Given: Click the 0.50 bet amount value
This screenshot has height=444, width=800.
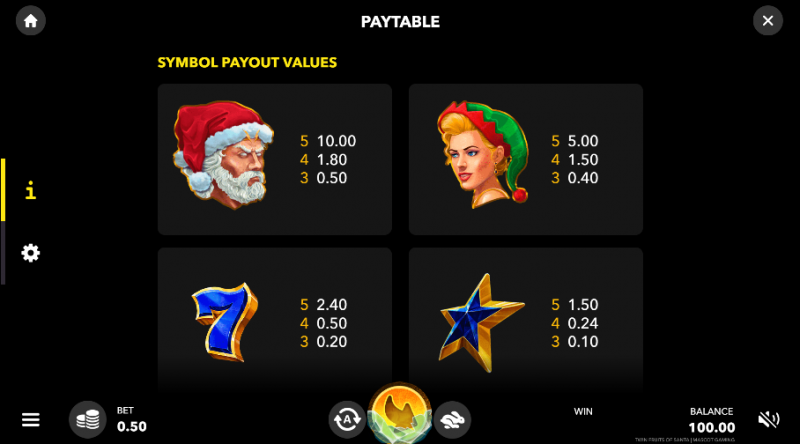Looking at the screenshot, I should point(132,427).
